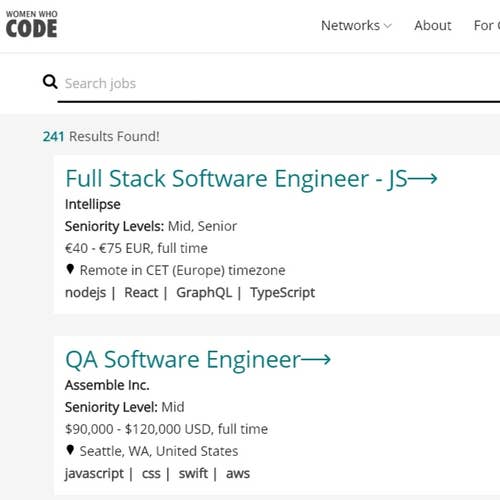Expand the Networks dropdown menu
Screen dimensions: 500x500
(356, 26)
